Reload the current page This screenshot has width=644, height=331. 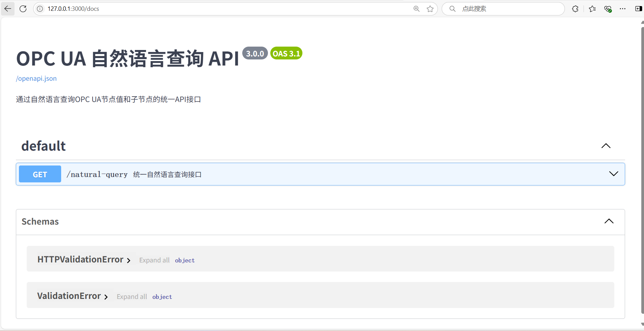pos(23,9)
